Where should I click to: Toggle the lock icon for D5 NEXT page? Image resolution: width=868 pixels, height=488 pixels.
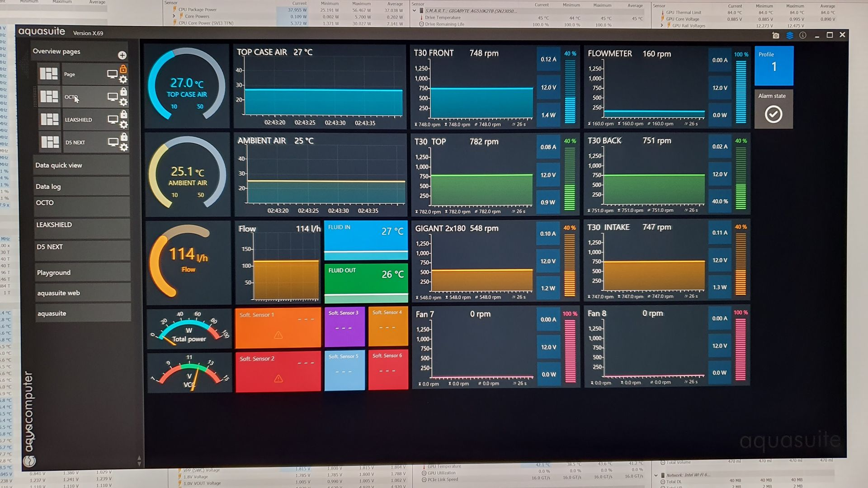(124, 137)
